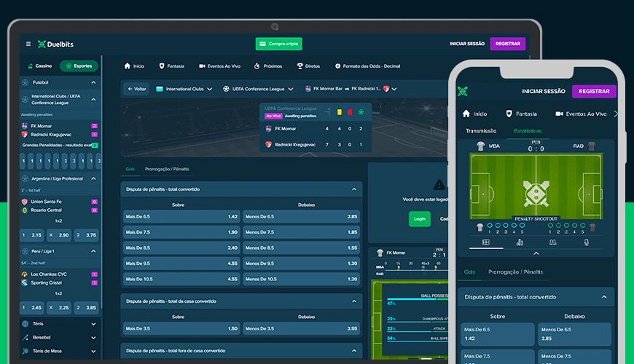Click REGISTRAR on the phone header
The image size is (634, 364).
pyautogui.click(x=594, y=91)
